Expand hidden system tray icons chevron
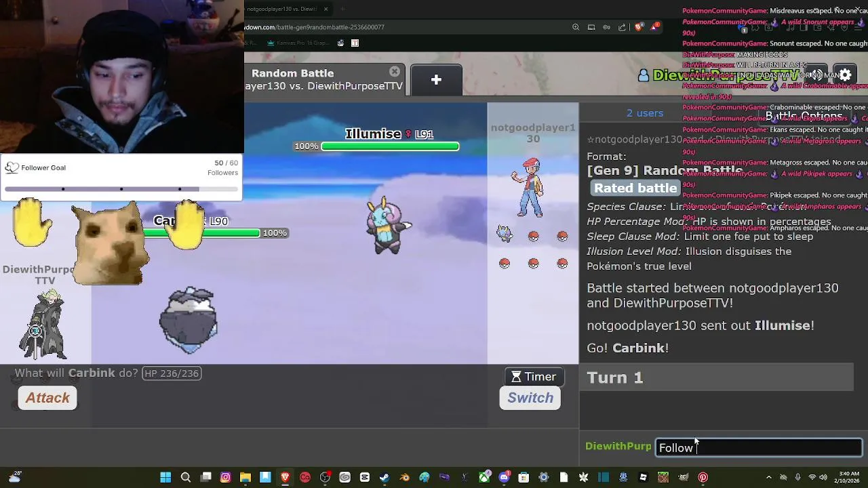The width and height of the screenshot is (868, 488). pyautogui.click(x=768, y=478)
